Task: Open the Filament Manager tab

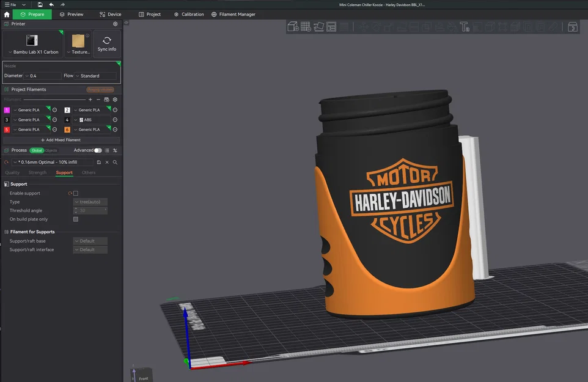Action: 233,14
